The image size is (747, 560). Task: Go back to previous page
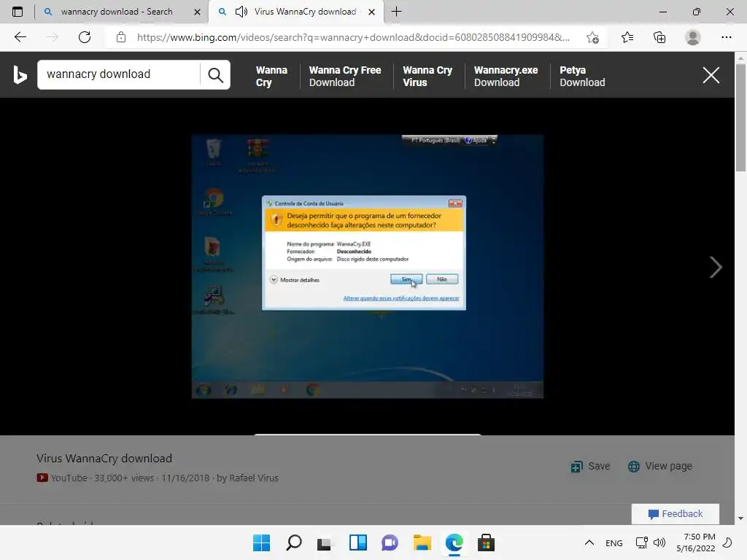coord(20,37)
